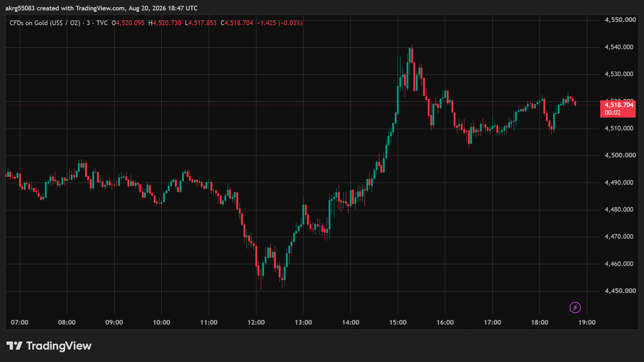
Task: Click the 09:00 time axis label
Action: 114,322
